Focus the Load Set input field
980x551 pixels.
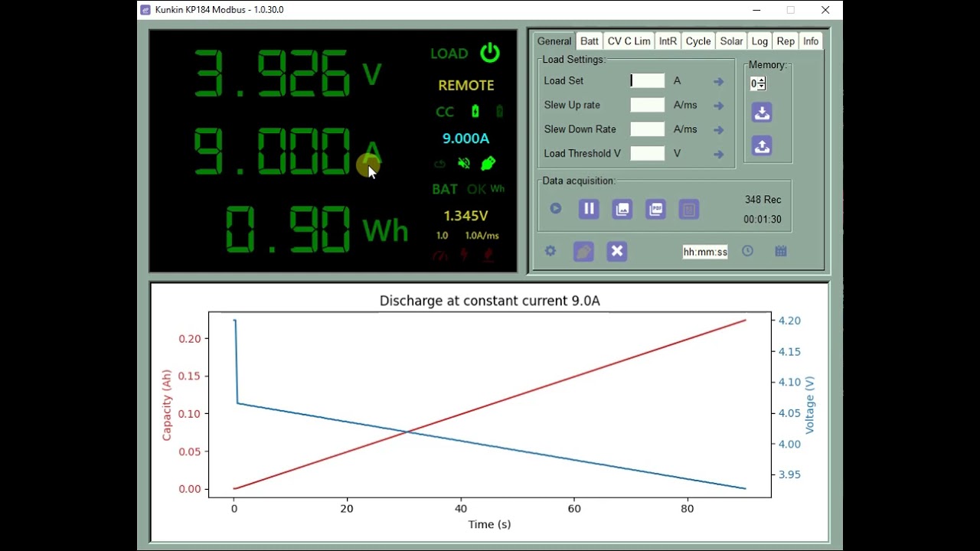(647, 80)
